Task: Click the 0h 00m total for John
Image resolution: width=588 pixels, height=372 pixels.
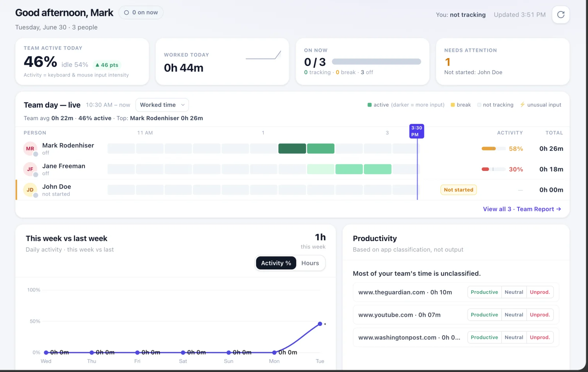Action: coord(551,190)
